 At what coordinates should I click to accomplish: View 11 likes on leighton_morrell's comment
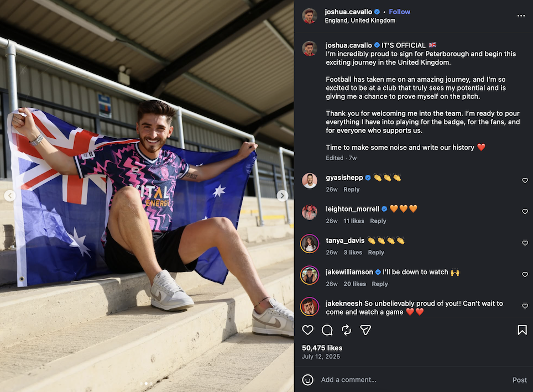coord(353,221)
